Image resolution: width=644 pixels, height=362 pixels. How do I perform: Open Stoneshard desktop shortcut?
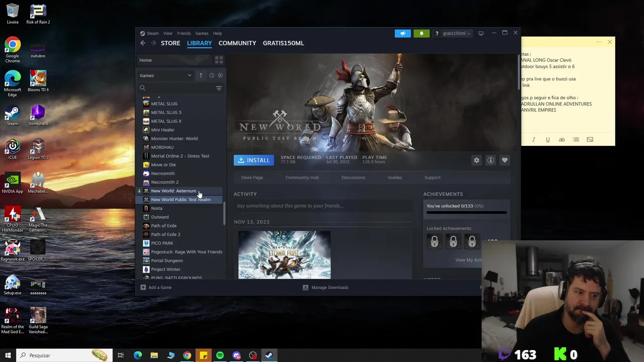pos(38,115)
